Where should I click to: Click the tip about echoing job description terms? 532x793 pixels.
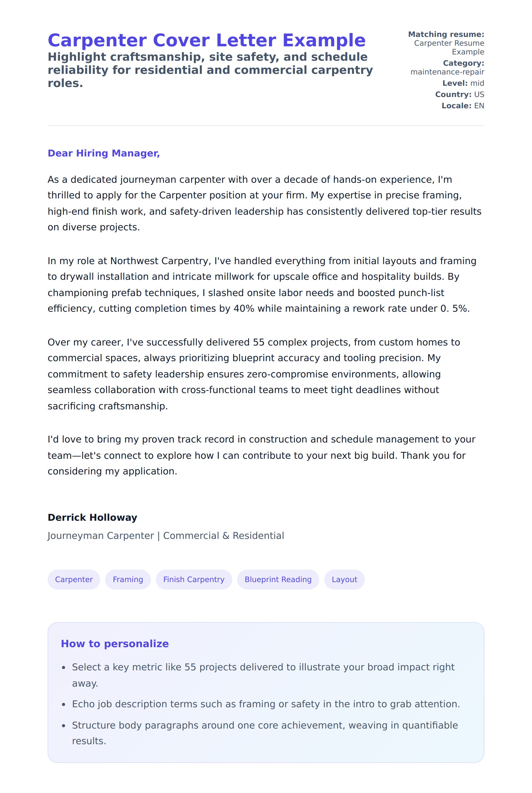click(266, 704)
